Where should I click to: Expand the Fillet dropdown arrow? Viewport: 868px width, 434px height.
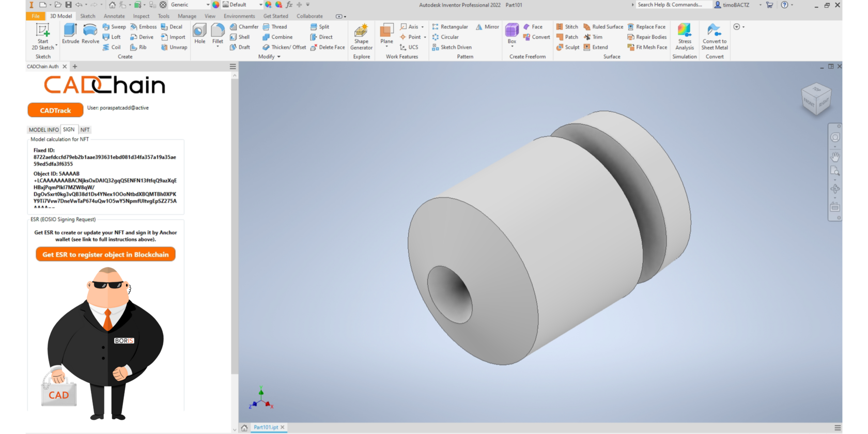point(218,47)
